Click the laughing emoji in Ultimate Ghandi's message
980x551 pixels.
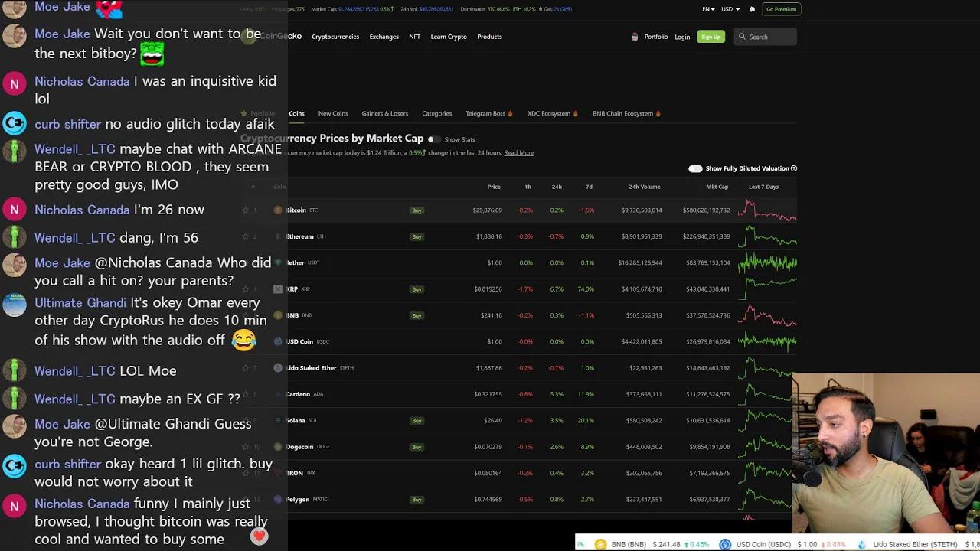click(x=243, y=340)
